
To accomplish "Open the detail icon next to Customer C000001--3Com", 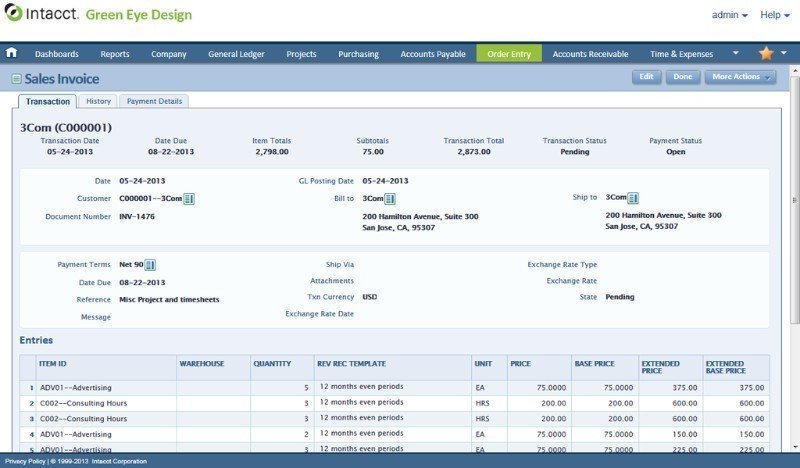I will click(x=190, y=199).
